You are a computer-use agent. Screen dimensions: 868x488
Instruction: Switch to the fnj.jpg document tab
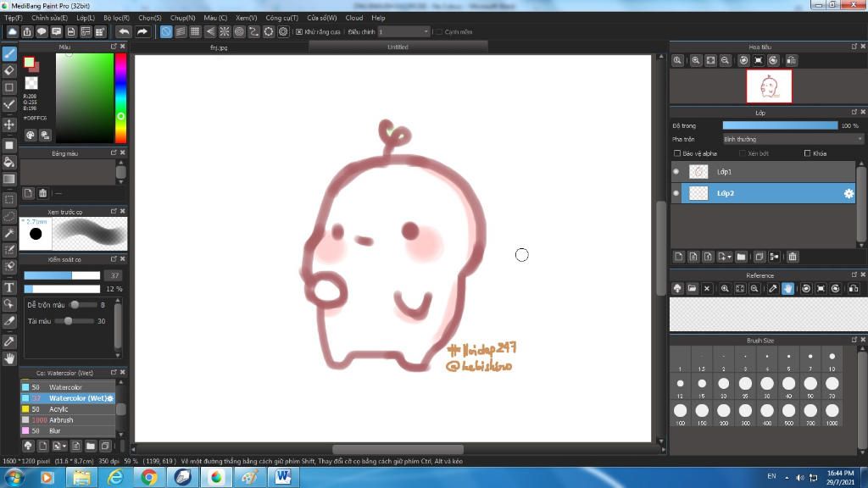219,47
